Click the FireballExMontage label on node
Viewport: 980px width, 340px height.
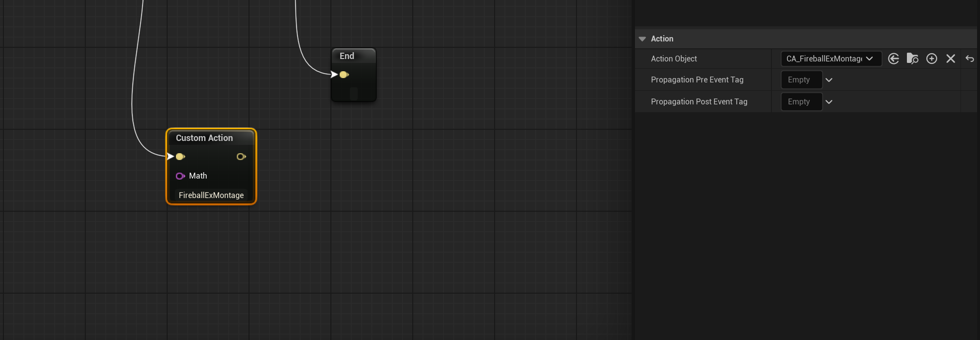pyautogui.click(x=211, y=195)
